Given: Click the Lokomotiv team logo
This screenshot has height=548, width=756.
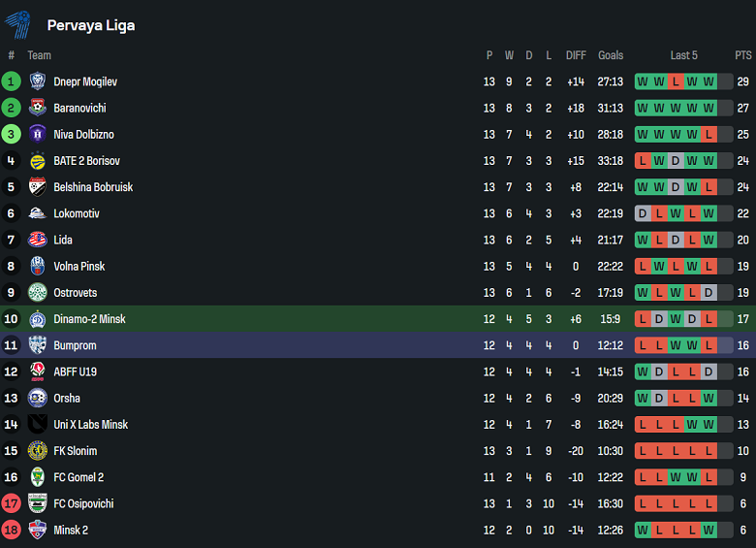Looking at the screenshot, I should pos(38,213).
